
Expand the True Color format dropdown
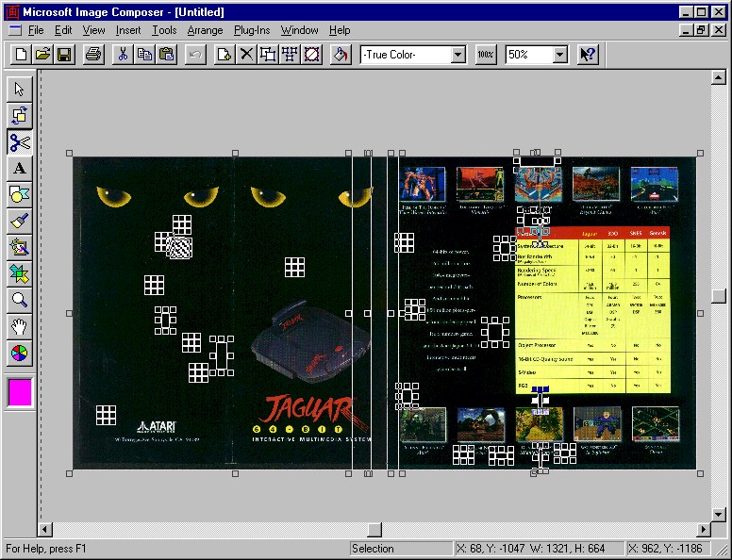458,55
